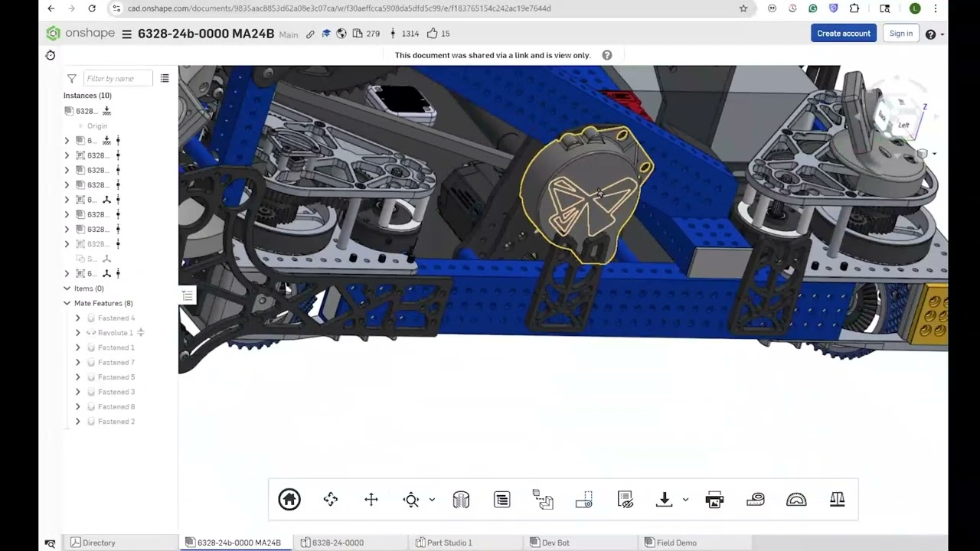Toggle the section view cylinder icon
Viewport: 980px width, 551px height.
pyautogui.click(x=461, y=500)
